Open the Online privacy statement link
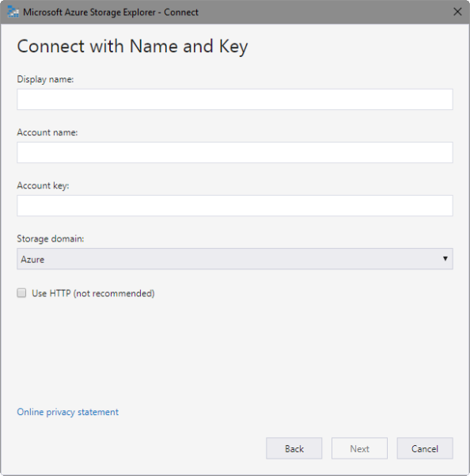This screenshot has width=470, height=476. (x=67, y=412)
